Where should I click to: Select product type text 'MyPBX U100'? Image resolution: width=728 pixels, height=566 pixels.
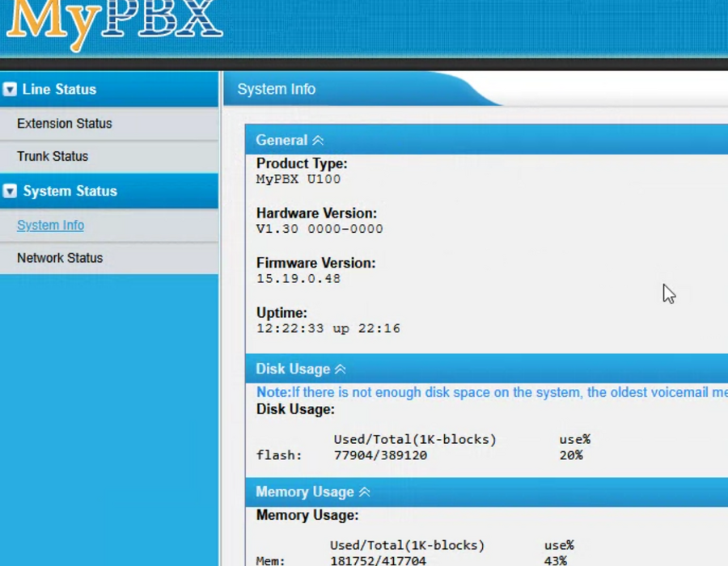[x=298, y=179]
